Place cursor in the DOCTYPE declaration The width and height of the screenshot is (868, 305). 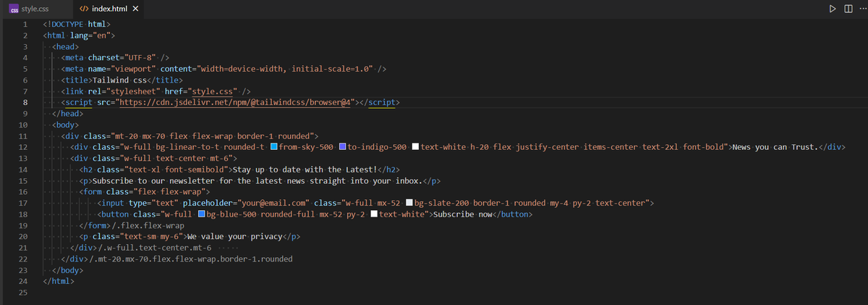tap(77, 23)
